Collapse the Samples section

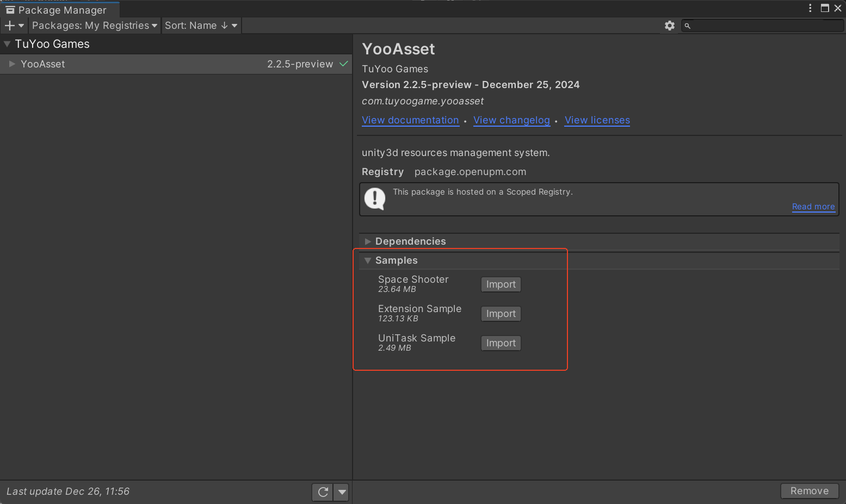(x=368, y=260)
